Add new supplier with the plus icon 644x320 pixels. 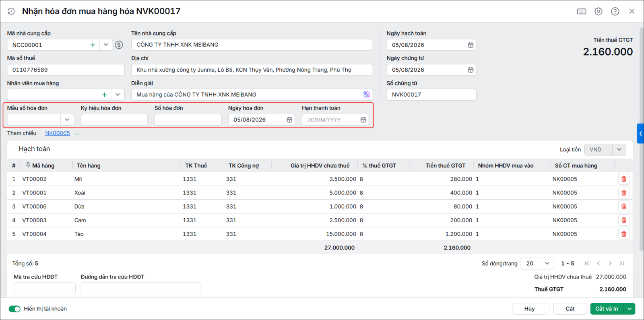[x=93, y=45]
